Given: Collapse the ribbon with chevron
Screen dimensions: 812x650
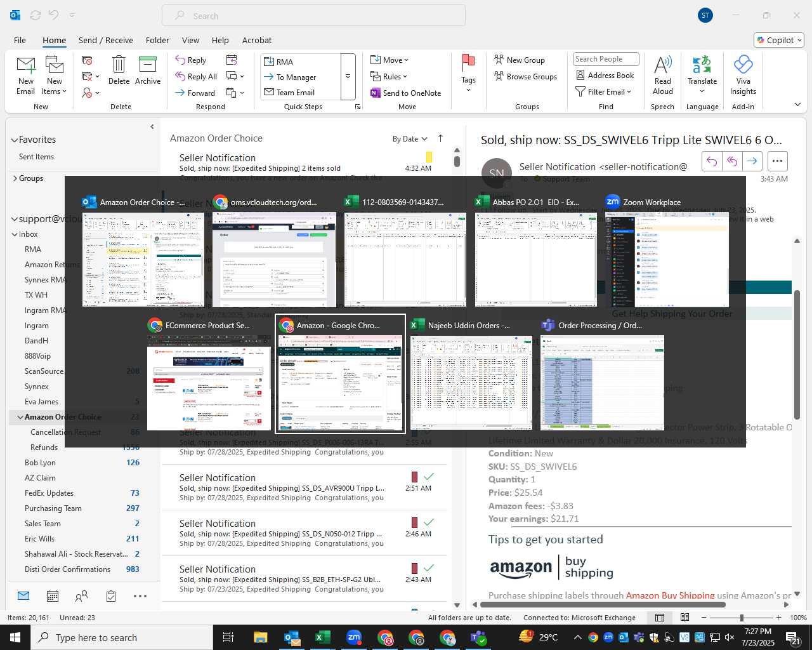Looking at the screenshot, I should (x=797, y=104).
